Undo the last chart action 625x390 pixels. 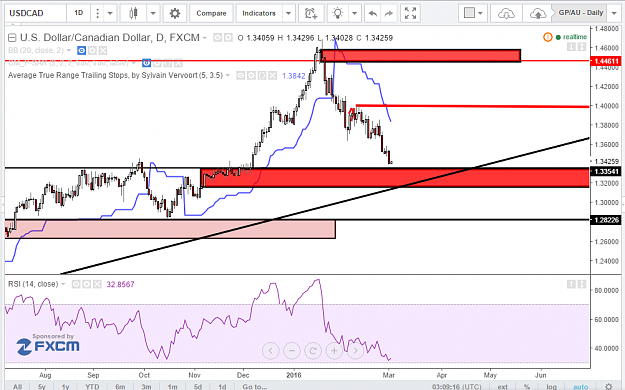click(373, 13)
